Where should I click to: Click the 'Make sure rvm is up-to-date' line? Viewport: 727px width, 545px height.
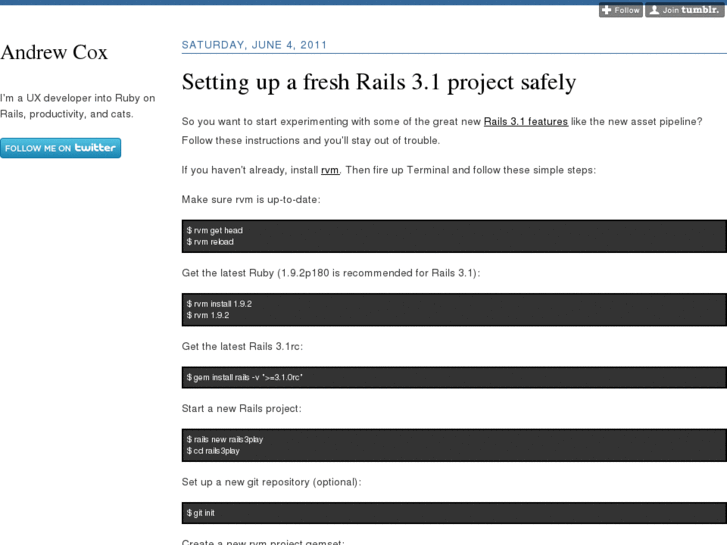(250, 200)
